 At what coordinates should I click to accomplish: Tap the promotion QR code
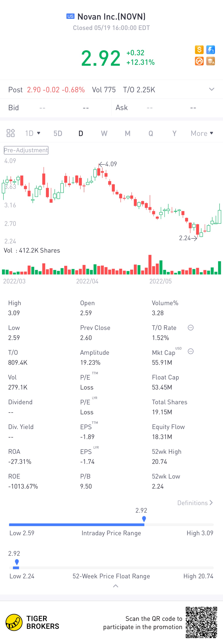click(201, 622)
